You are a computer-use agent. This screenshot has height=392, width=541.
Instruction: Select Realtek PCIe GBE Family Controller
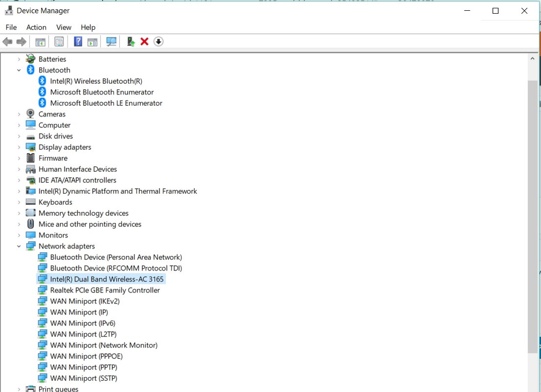[105, 290]
